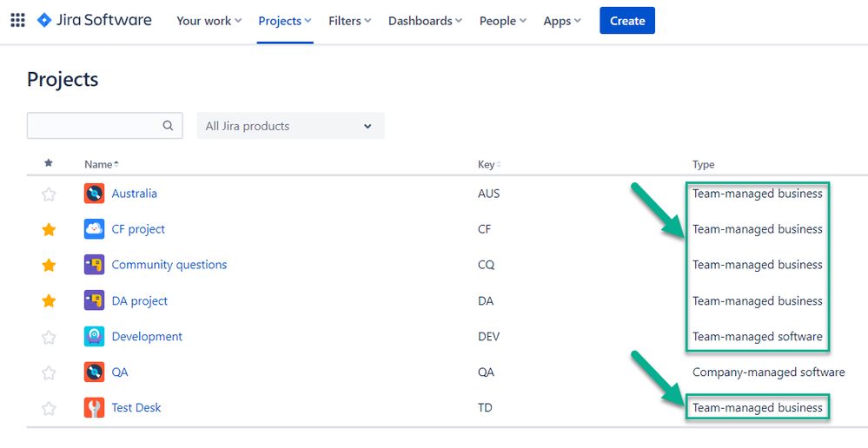Click the Jira Software logo
Screen dimensions: 868x448
(94, 21)
